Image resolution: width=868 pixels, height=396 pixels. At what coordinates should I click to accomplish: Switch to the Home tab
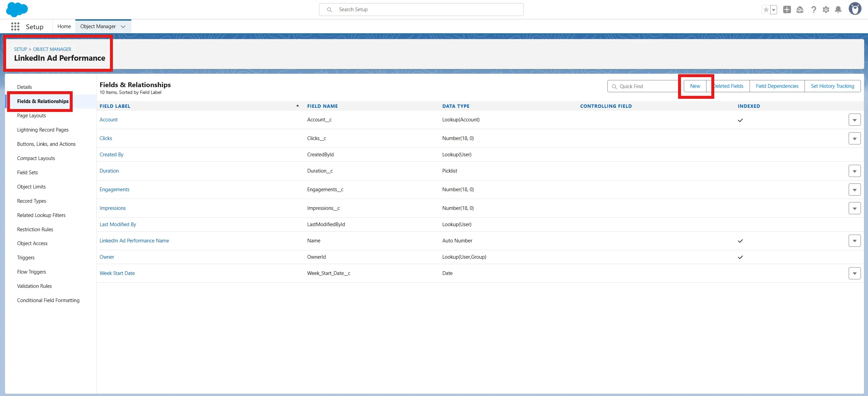pos(64,26)
